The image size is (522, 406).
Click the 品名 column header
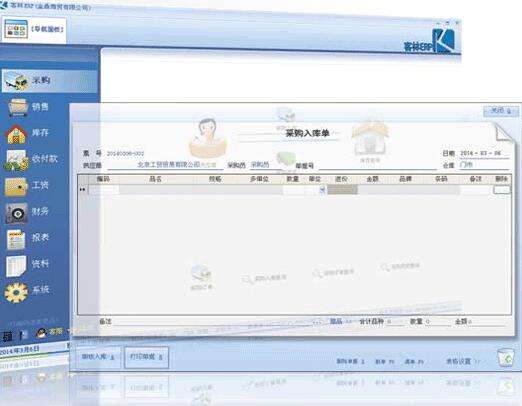pos(155,179)
